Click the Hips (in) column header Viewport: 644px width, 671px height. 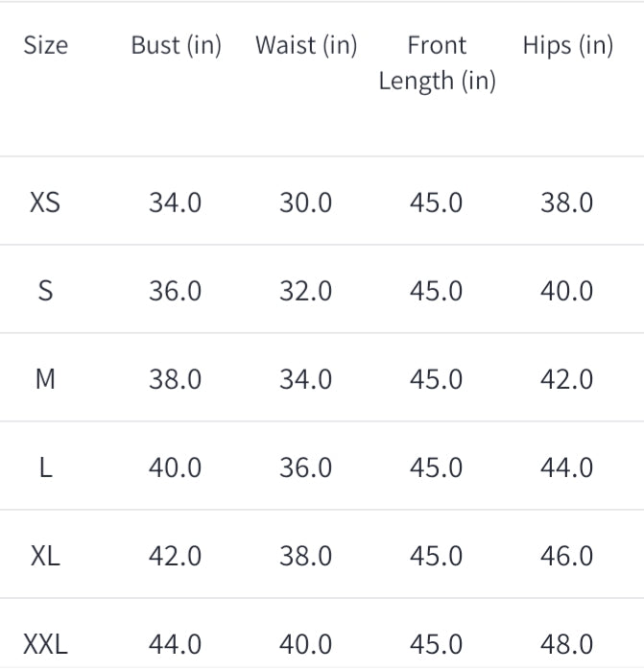point(567,45)
